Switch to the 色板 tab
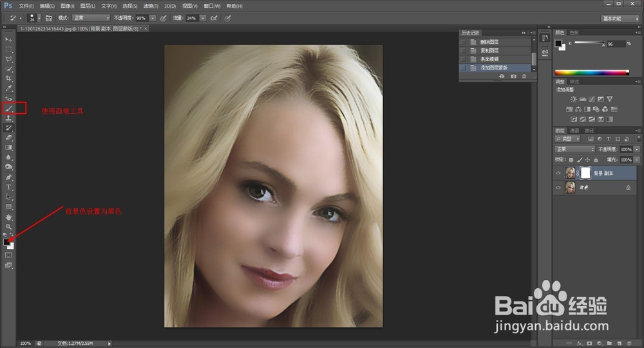The height and width of the screenshot is (348, 644). [574, 32]
